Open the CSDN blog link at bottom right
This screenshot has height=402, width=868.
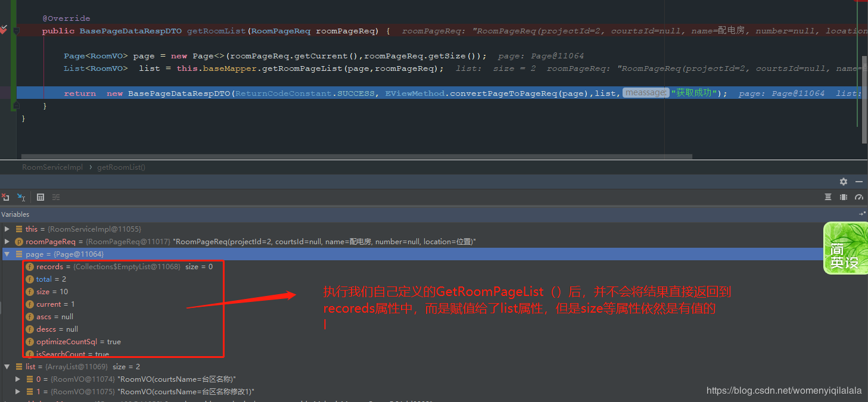pos(783,390)
